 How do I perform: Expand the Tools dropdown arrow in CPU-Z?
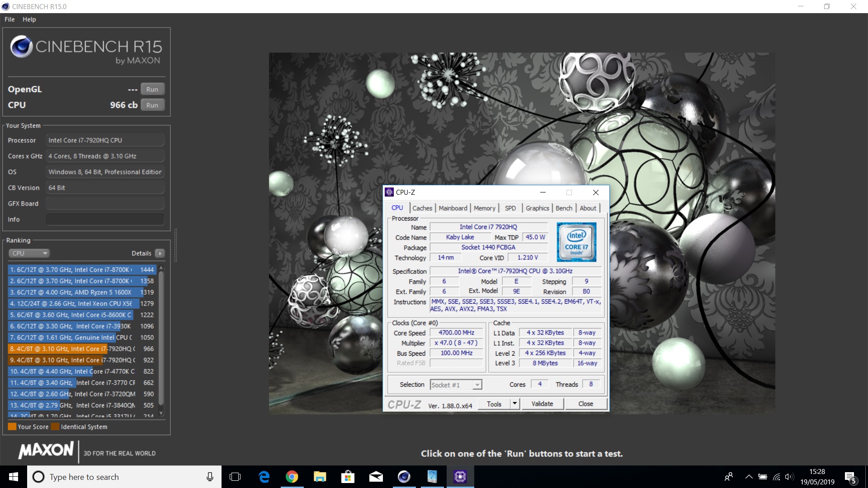coord(514,404)
